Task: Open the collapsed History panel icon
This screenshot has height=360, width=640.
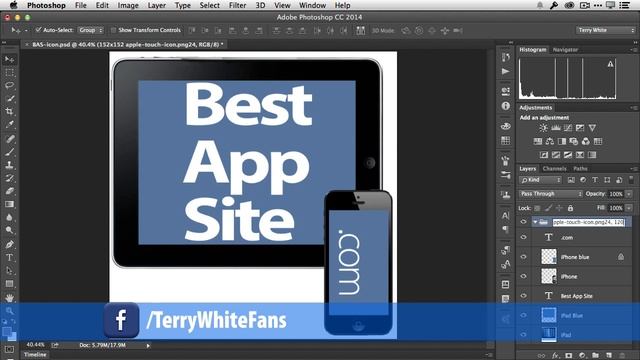Action: coord(506,58)
